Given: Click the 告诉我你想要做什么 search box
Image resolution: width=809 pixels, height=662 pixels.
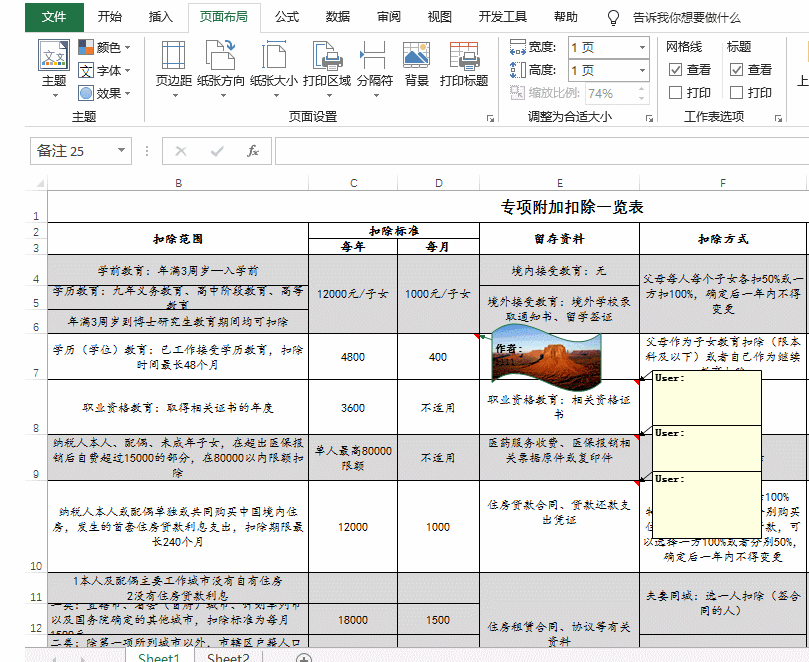Looking at the screenshot, I should [x=687, y=18].
